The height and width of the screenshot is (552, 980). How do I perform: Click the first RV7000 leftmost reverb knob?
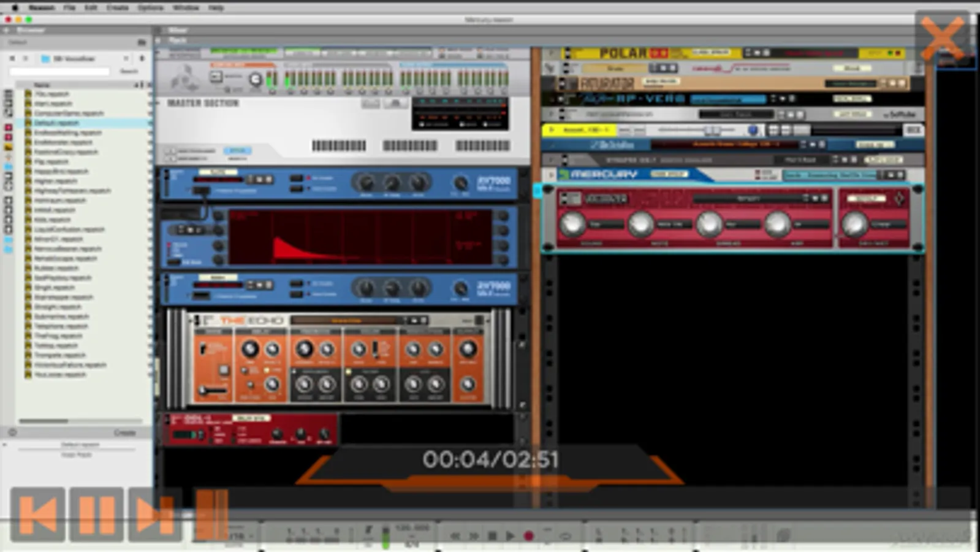(366, 183)
